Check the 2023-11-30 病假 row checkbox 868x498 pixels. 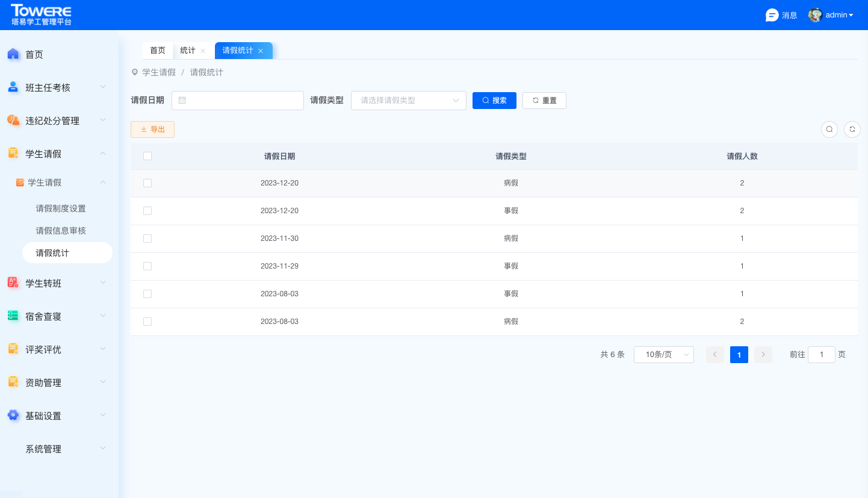[147, 238]
